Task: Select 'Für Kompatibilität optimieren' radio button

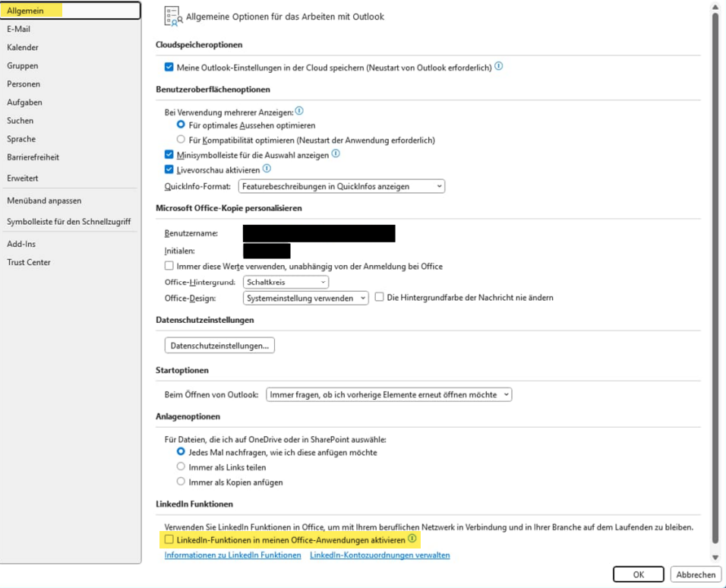Action: [x=181, y=140]
